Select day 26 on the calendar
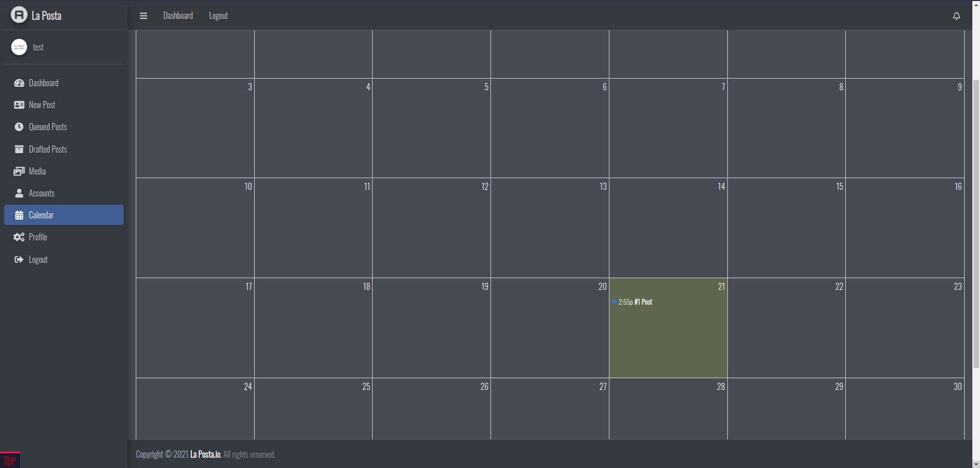Viewport: 980px width, 468px height. coord(484,386)
